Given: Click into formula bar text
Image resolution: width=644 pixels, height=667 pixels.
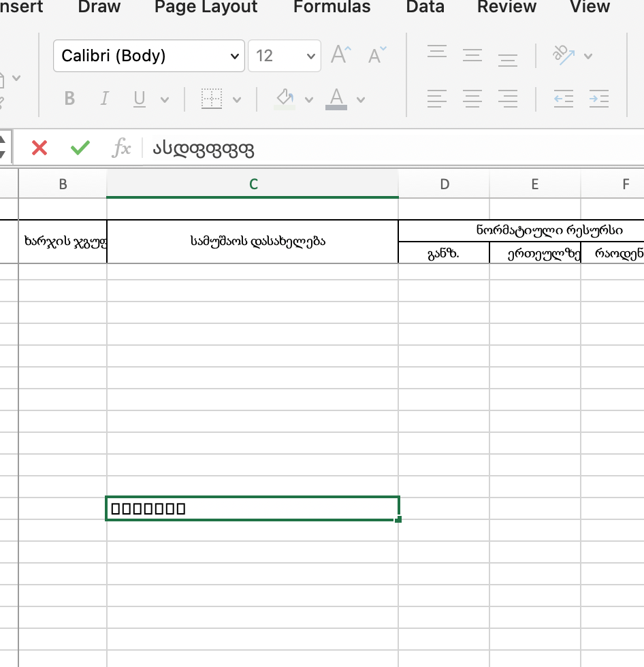Looking at the screenshot, I should point(204,149).
